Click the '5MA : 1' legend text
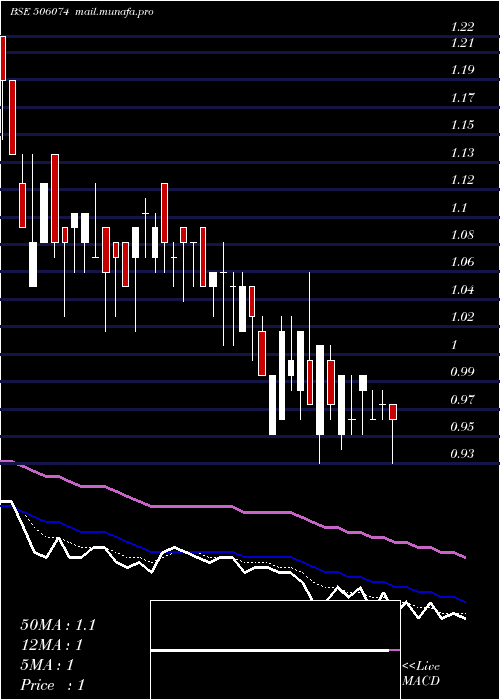 (46, 665)
